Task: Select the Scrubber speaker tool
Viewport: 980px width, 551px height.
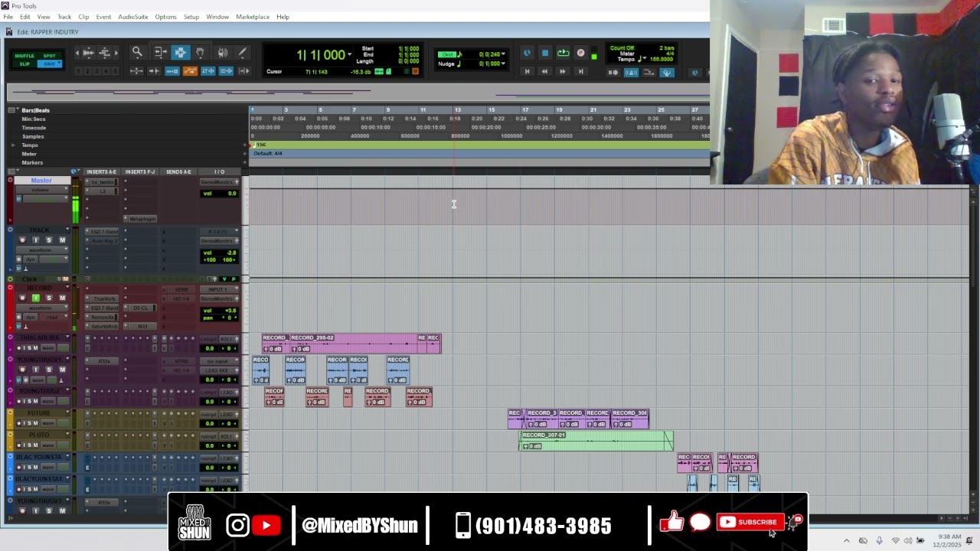Action: pyautogui.click(x=222, y=52)
